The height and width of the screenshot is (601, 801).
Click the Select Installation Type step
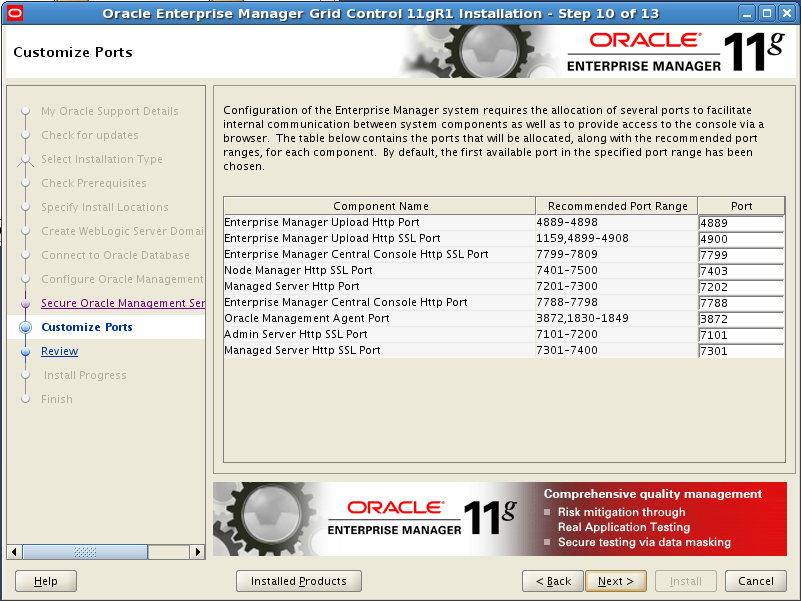[x=102, y=159]
